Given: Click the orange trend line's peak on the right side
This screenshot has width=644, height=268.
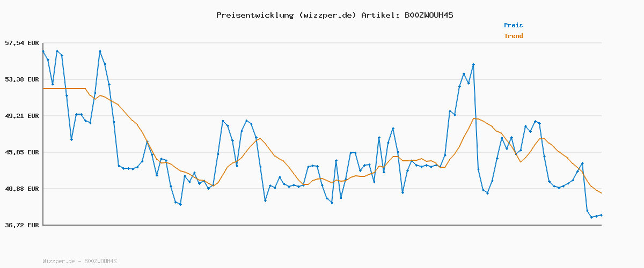Looking at the screenshot, I should pyautogui.click(x=474, y=118).
